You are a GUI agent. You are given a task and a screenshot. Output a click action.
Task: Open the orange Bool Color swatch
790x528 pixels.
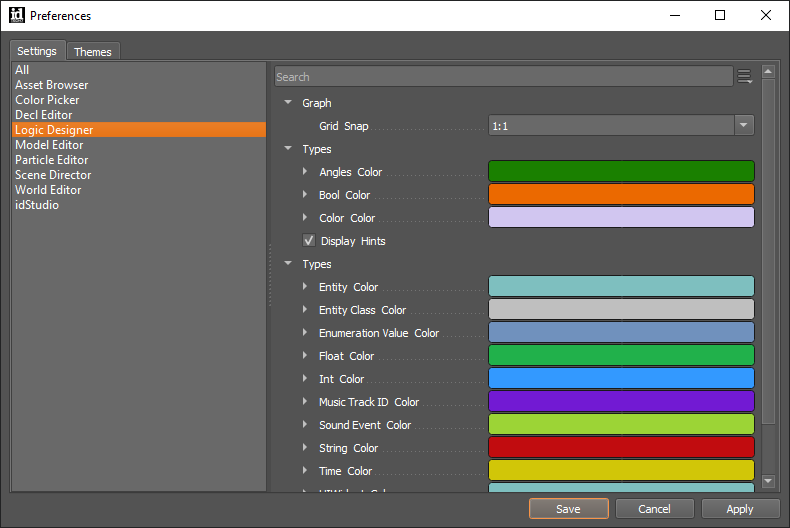pos(621,194)
